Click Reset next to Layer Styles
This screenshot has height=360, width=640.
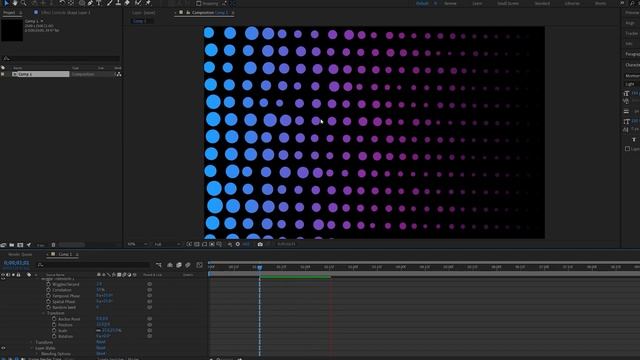click(101, 348)
